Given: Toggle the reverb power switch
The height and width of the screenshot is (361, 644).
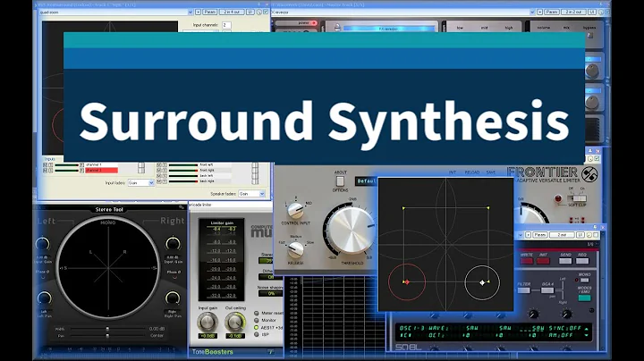Looking at the screenshot, I should point(313,23).
